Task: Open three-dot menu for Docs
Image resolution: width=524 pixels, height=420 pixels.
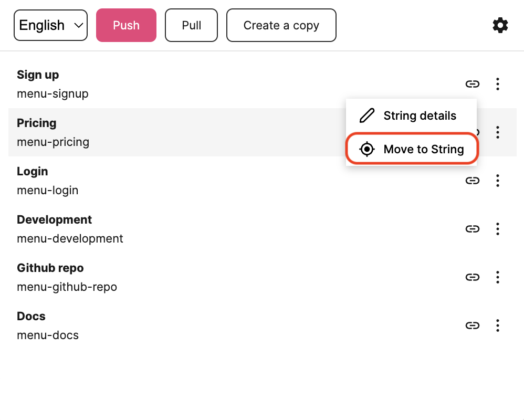Action: point(498,325)
